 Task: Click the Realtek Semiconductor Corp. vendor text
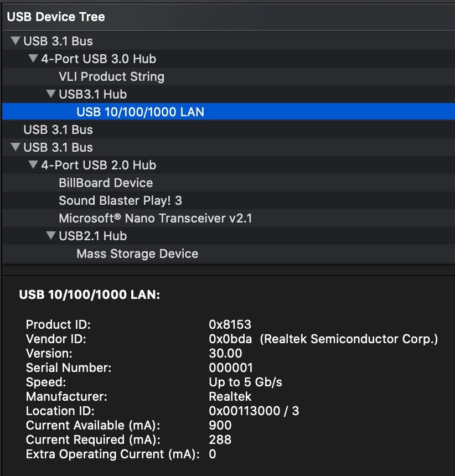[x=349, y=339]
